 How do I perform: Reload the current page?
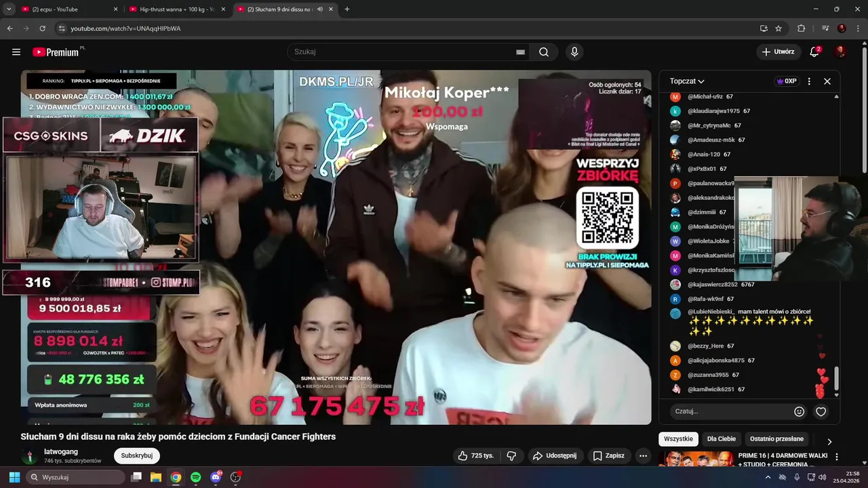tap(42, 28)
